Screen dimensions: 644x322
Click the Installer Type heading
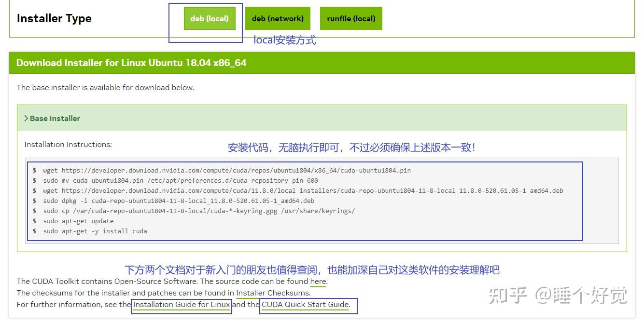click(x=54, y=18)
